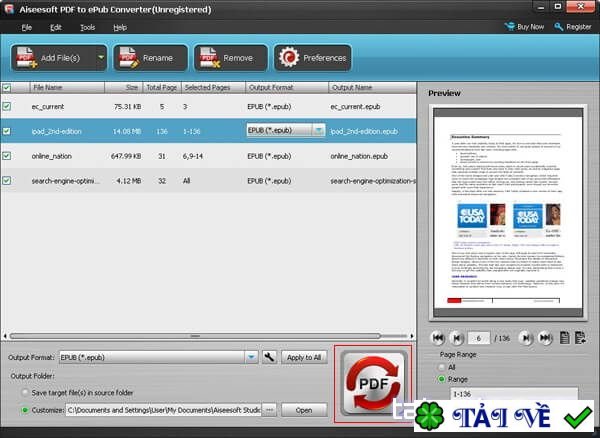This screenshot has width=600, height=438.
Task: Click the Open folder button
Action: point(304,410)
